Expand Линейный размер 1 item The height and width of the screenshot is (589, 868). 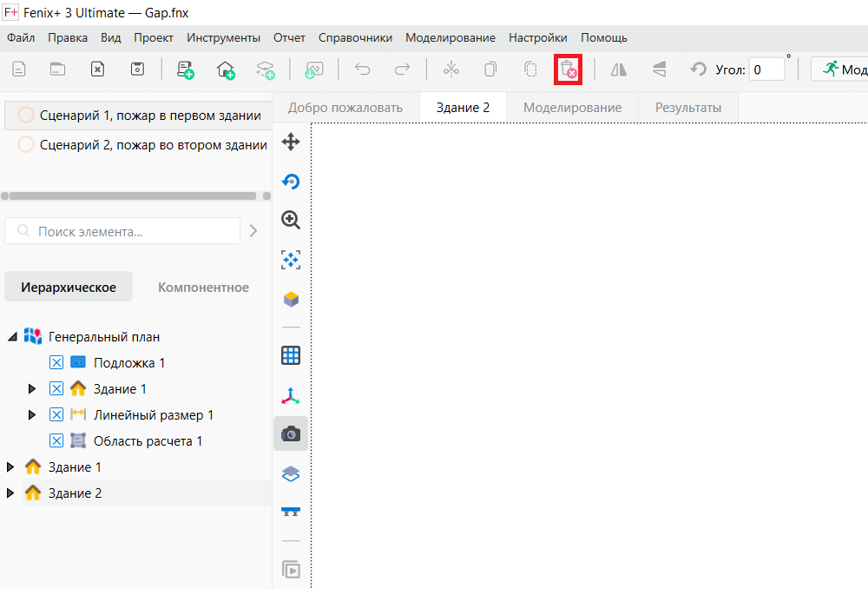tap(32, 415)
